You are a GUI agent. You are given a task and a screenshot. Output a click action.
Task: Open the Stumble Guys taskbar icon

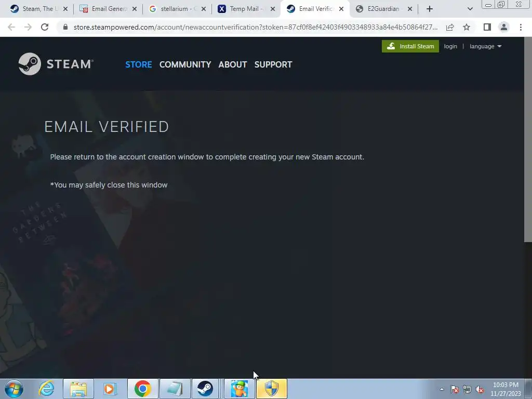point(240,389)
